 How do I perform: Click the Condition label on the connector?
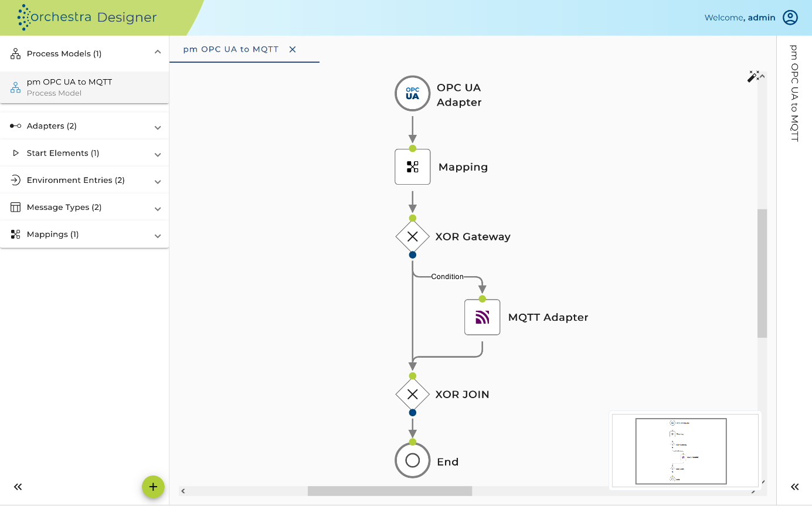[x=447, y=277]
